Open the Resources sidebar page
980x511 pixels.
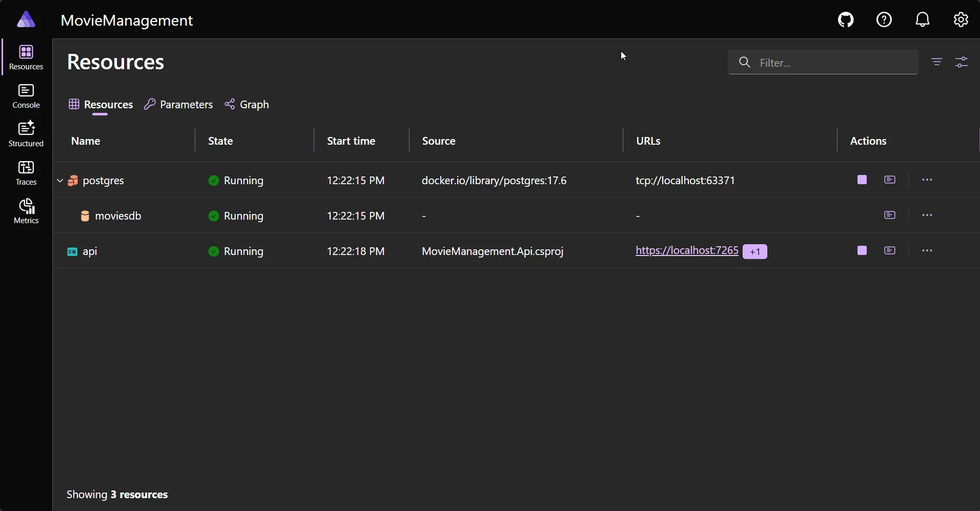[26, 57]
